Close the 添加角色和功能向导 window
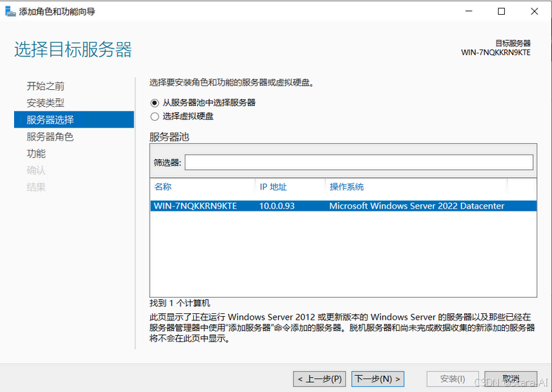 pos(534,11)
